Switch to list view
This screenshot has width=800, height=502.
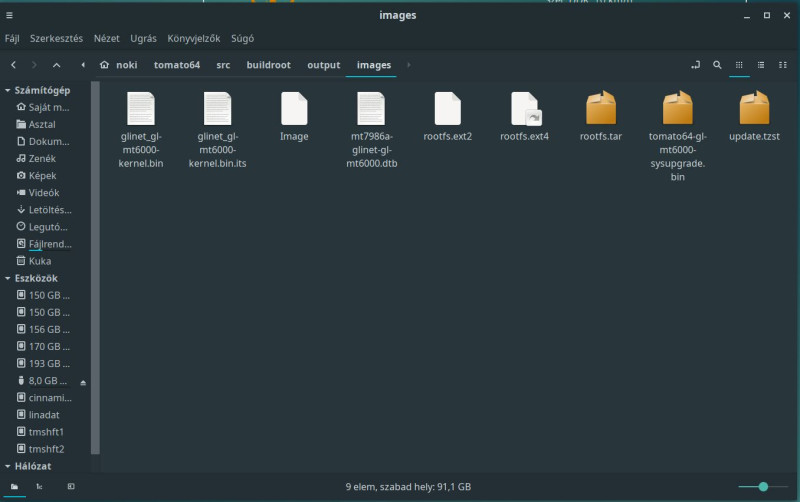click(x=761, y=65)
